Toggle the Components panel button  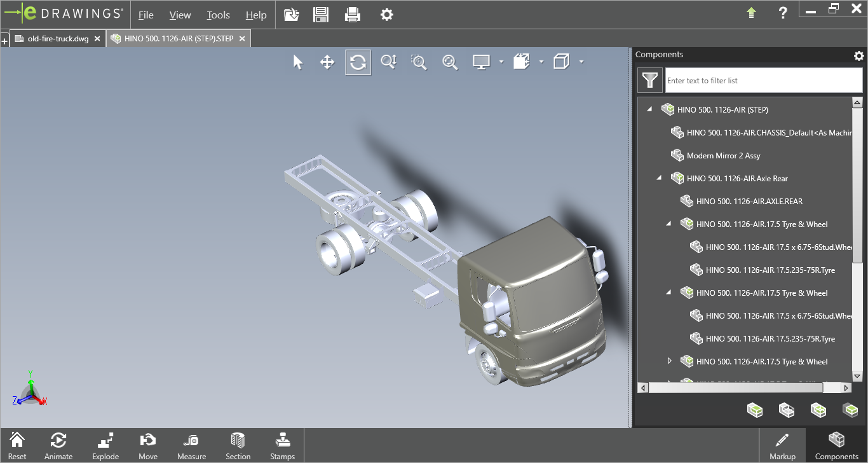836,446
